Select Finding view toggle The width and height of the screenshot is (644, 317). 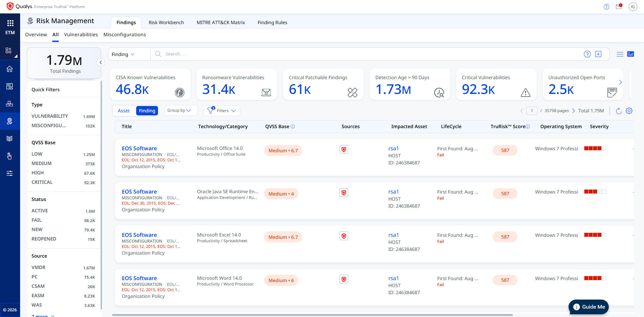(x=147, y=111)
